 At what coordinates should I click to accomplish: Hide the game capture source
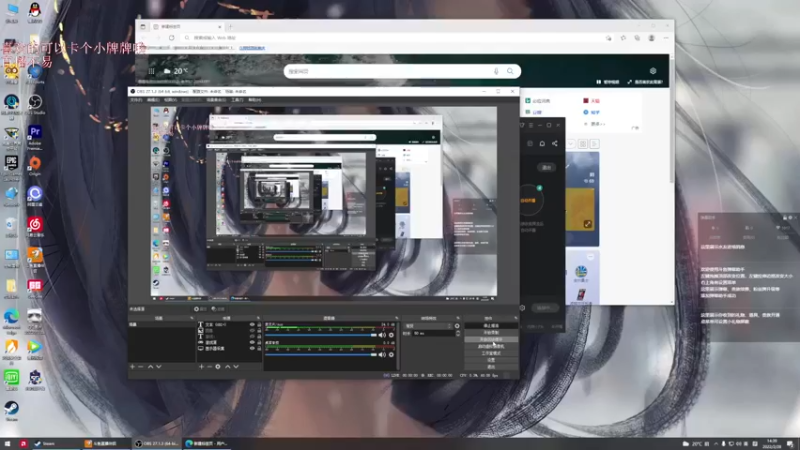(x=252, y=342)
